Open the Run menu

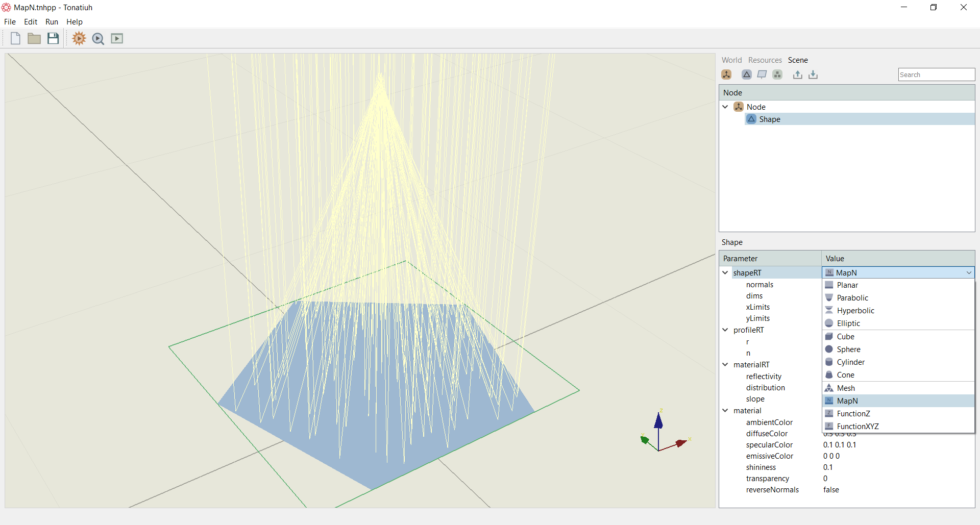point(52,22)
